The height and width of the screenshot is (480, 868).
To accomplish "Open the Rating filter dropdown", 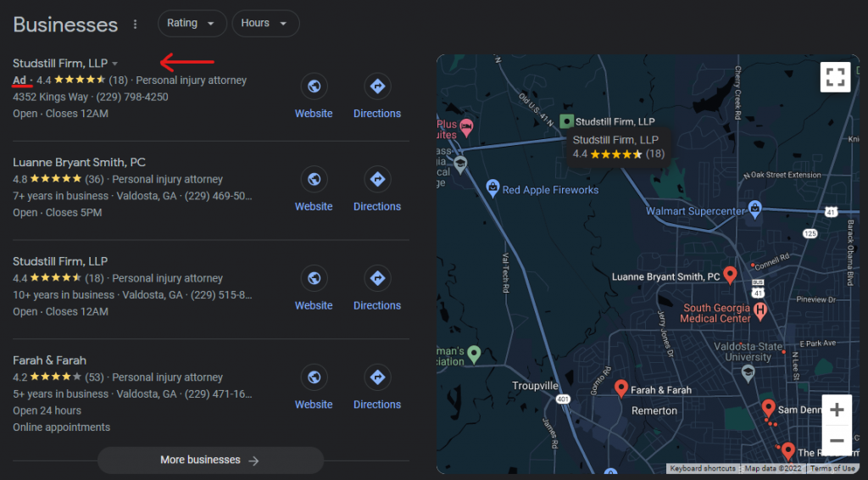I will tap(192, 23).
